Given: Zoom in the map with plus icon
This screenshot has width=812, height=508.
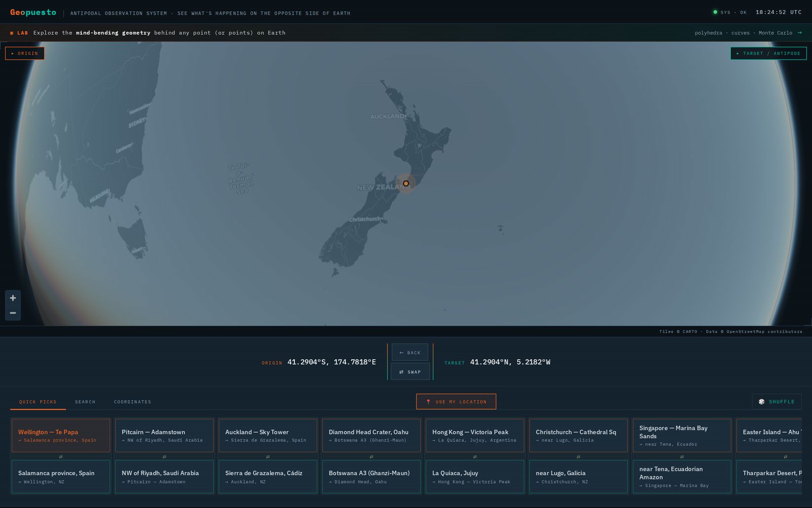Looking at the screenshot, I should [x=13, y=298].
